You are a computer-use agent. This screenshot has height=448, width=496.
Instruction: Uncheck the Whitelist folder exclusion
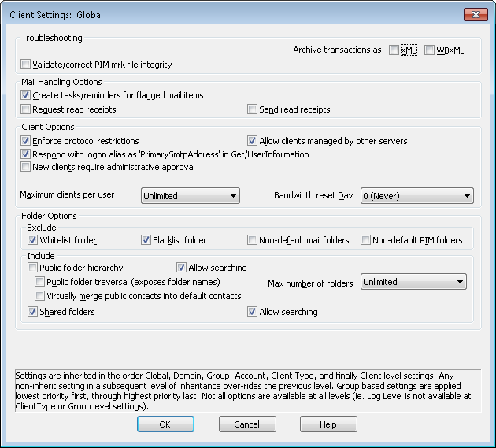coord(32,240)
